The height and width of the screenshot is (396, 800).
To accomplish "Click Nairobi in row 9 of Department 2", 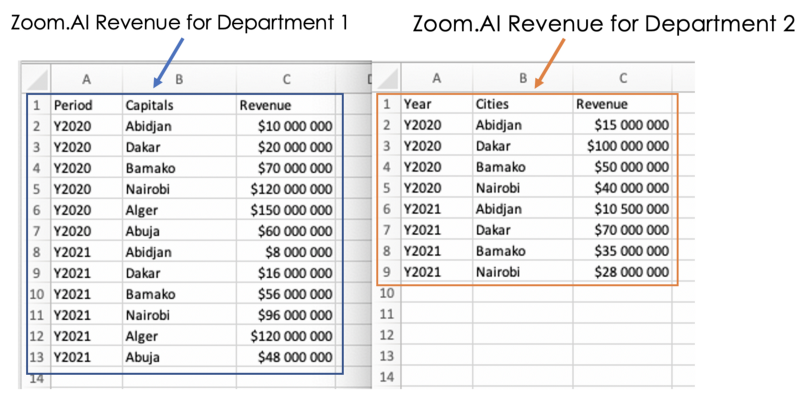I will click(522, 272).
